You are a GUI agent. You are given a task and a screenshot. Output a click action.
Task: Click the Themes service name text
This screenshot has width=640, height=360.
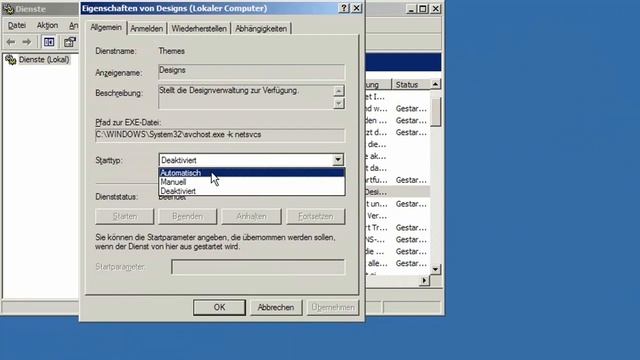[171, 51]
